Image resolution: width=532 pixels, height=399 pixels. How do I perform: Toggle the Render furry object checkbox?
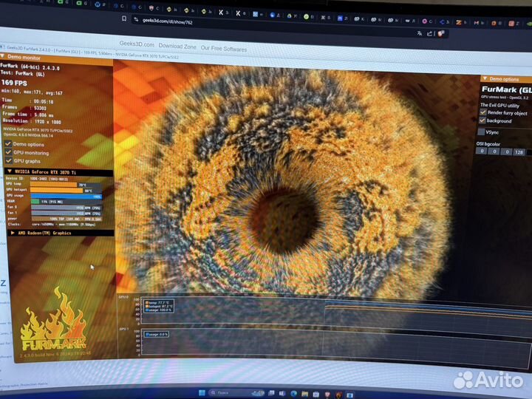pos(482,112)
